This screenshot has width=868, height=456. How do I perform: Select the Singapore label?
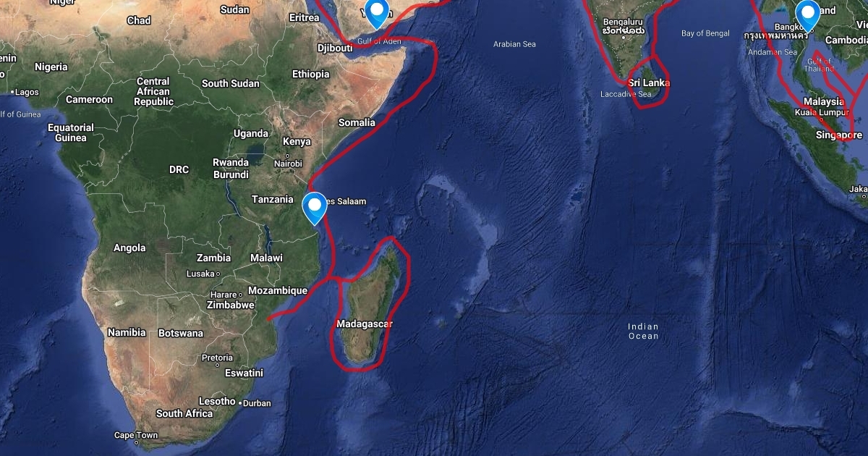839,135
